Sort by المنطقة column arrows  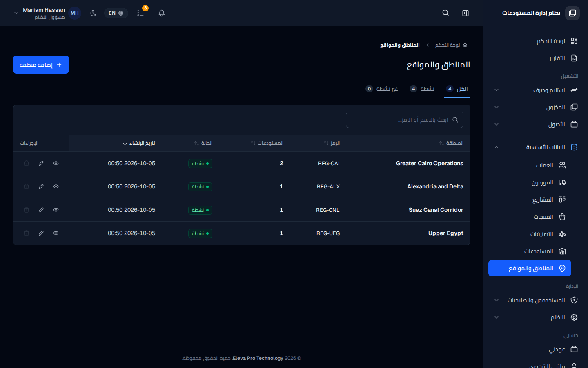442,143
